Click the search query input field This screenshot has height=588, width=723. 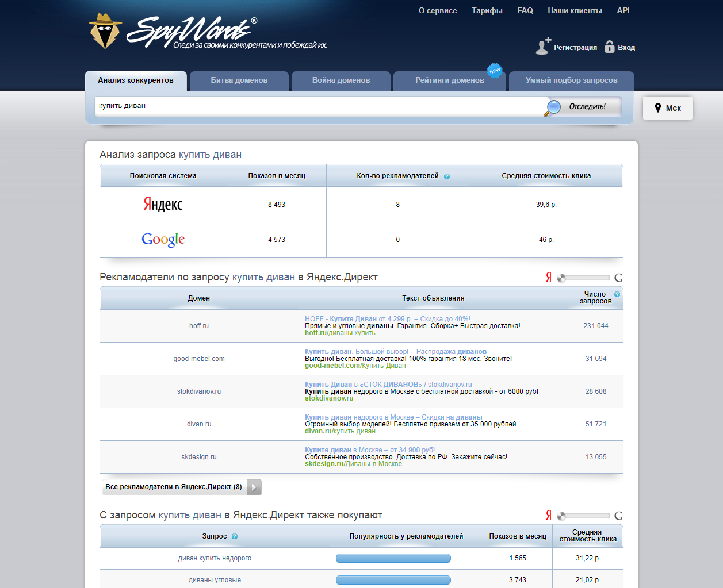[x=320, y=106]
